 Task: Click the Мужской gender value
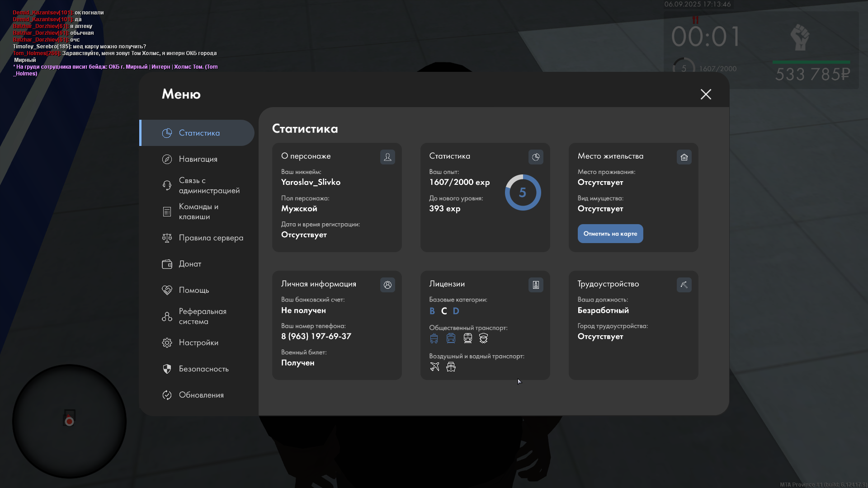point(299,208)
